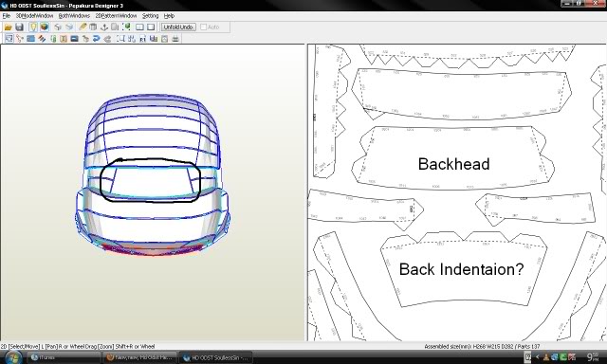Open the Help menu

[169, 16]
